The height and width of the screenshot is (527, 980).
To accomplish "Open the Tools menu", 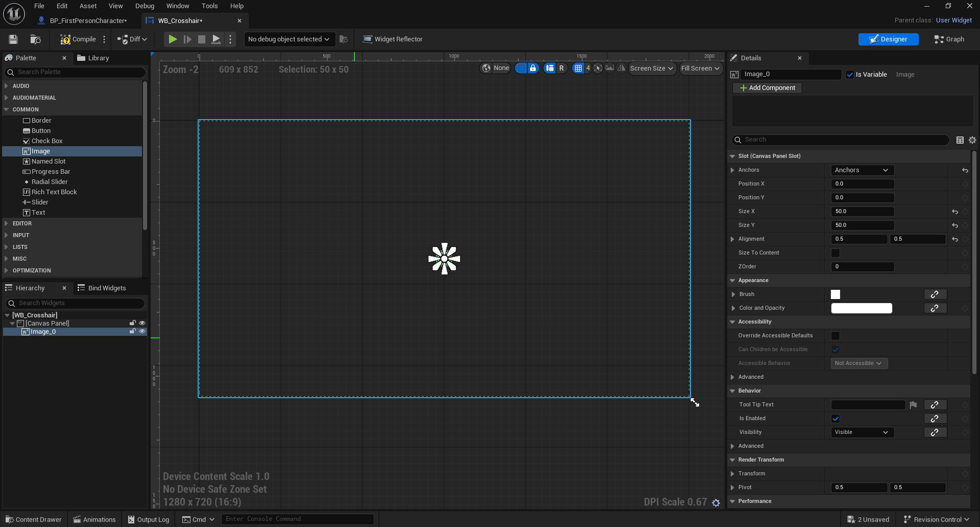I will coord(209,6).
